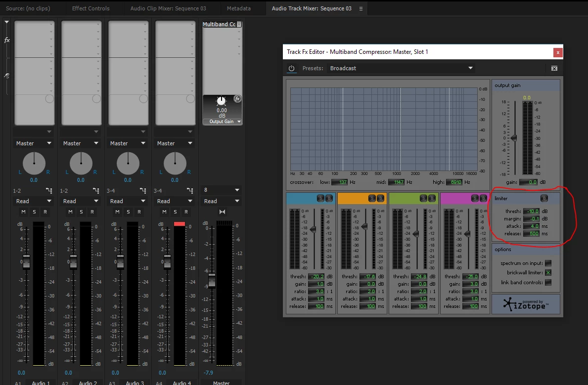This screenshot has width=588, height=385.
Task: Click Audio 2 channel output mapping icon
Action: pyautogui.click(x=96, y=190)
